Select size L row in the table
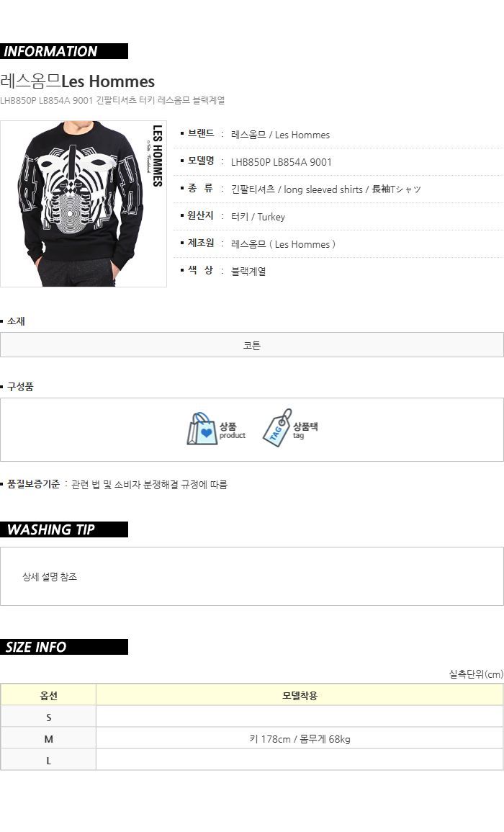504x832 pixels. coord(252,761)
